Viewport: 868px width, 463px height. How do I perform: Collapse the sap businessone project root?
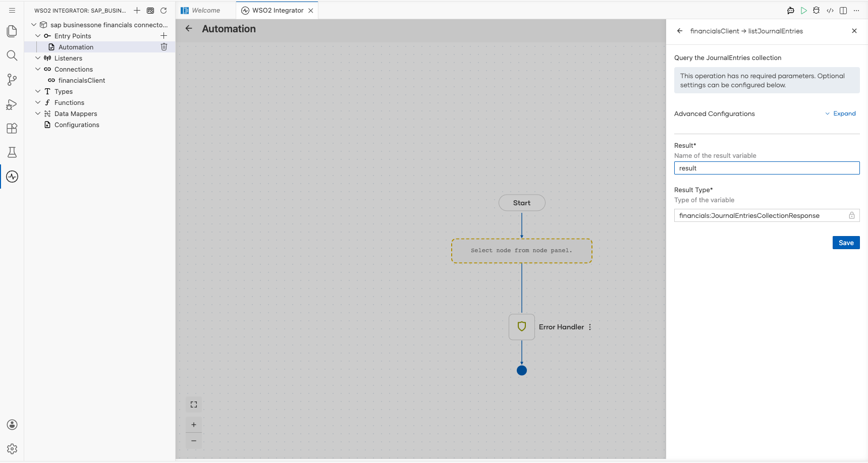click(x=34, y=25)
